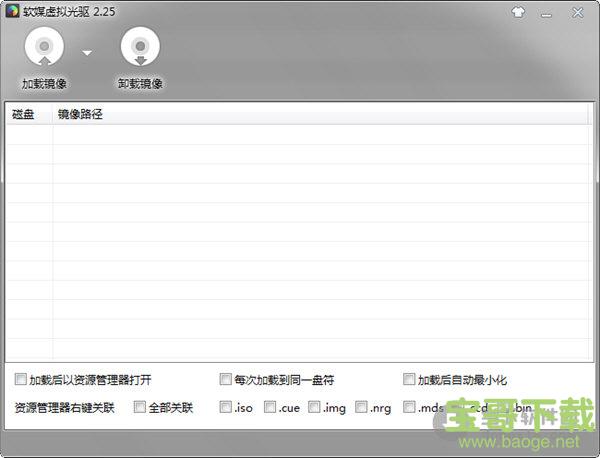The width and height of the screenshot is (600, 458).
Task: Click the Load Image (加载镜像) disc icon
Action: pos(44,47)
